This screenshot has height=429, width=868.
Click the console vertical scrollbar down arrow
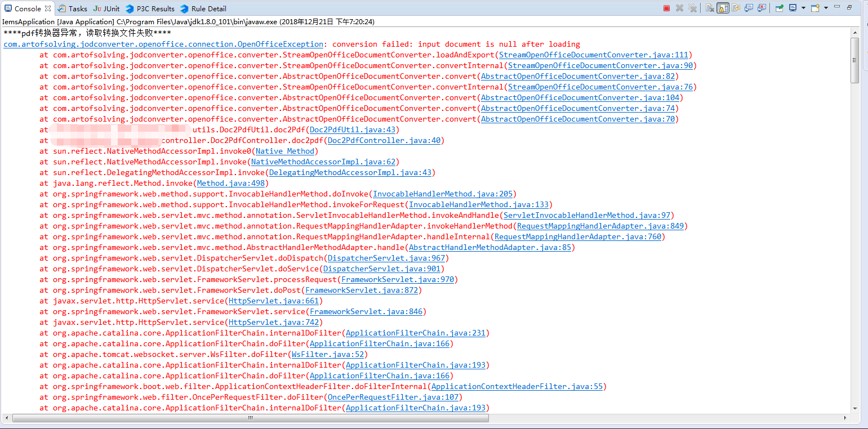coord(855,409)
